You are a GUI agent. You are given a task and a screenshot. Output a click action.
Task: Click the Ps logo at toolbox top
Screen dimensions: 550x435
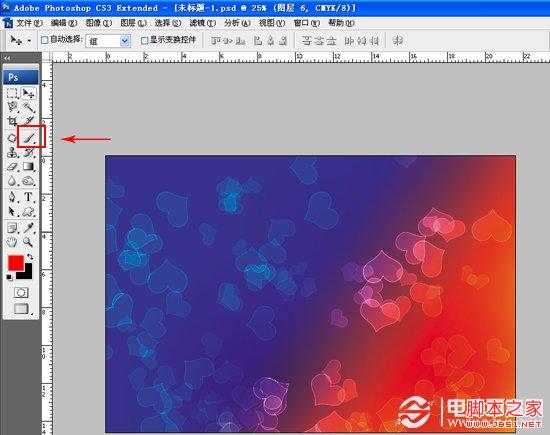tap(21, 77)
